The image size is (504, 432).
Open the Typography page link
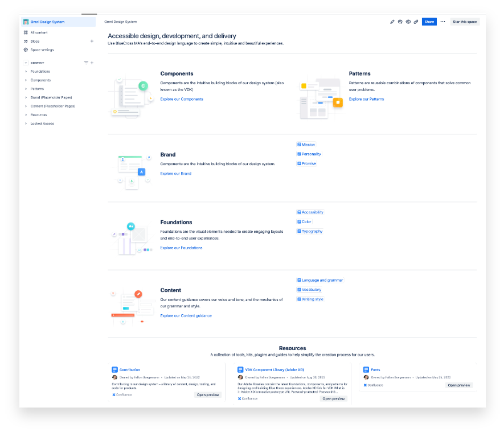[310, 231]
